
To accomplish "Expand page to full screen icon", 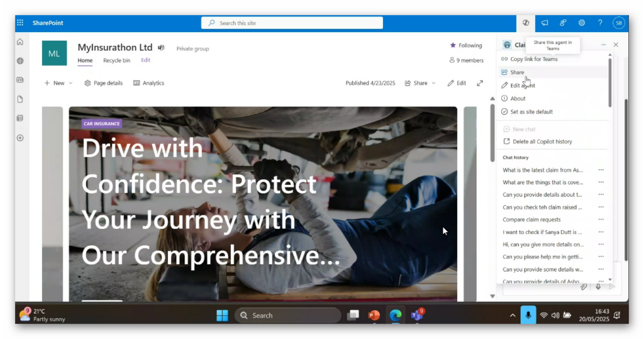I will pyautogui.click(x=480, y=83).
